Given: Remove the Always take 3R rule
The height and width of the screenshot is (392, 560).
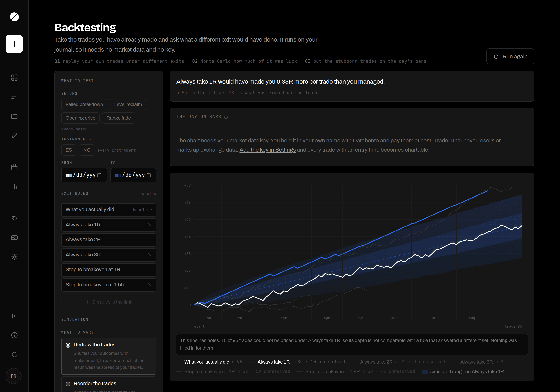Looking at the screenshot, I should (150, 255).
